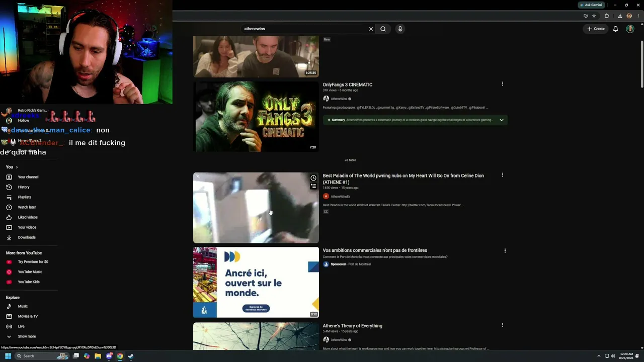The height and width of the screenshot is (362, 644).
Task: Open File Explorer from the taskbar
Action: [98, 356]
